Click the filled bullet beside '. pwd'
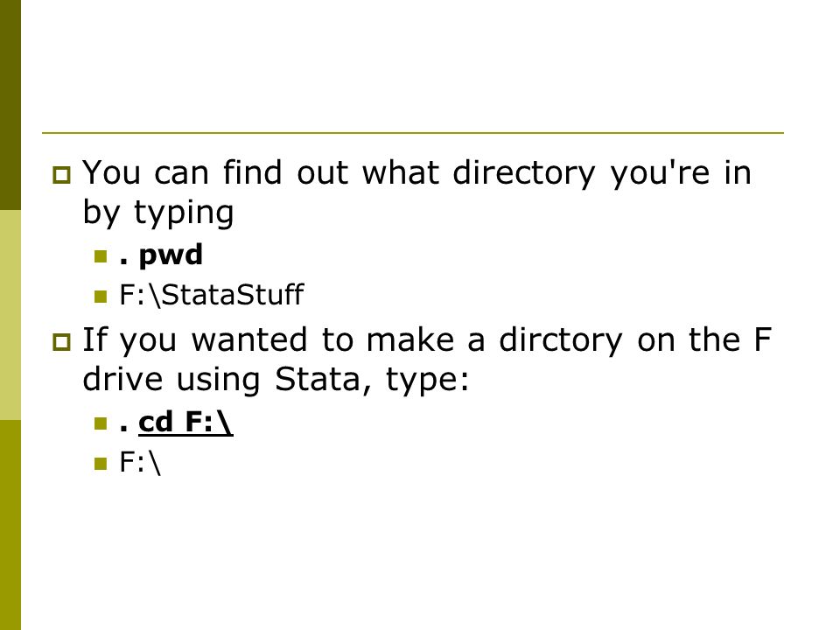 (x=101, y=256)
